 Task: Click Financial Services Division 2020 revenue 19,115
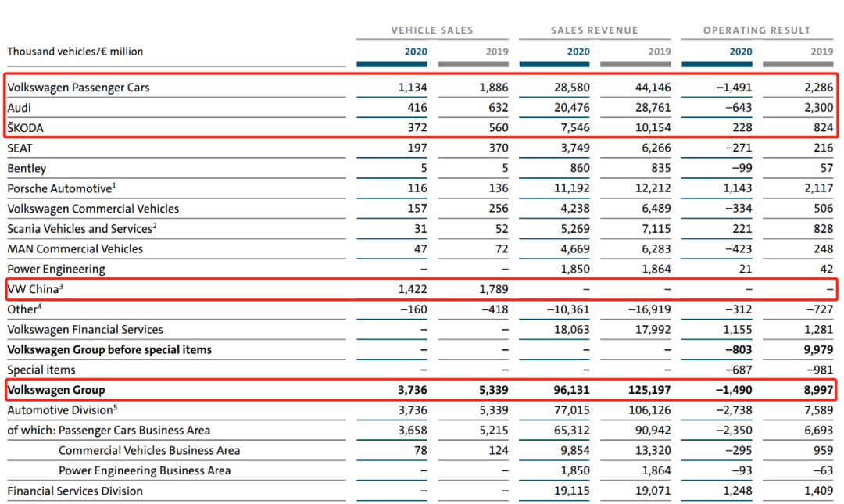click(x=572, y=491)
